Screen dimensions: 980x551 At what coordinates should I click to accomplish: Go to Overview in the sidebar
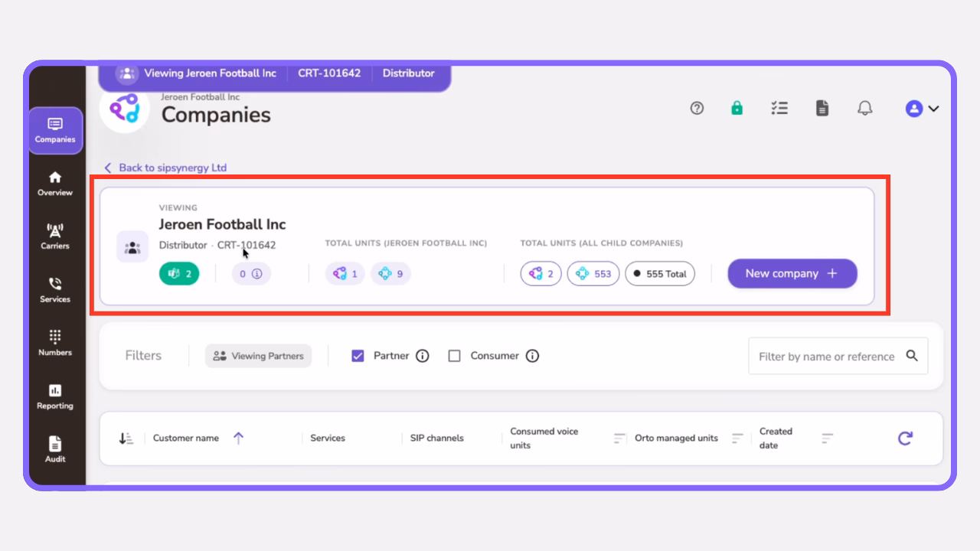(x=55, y=184)
